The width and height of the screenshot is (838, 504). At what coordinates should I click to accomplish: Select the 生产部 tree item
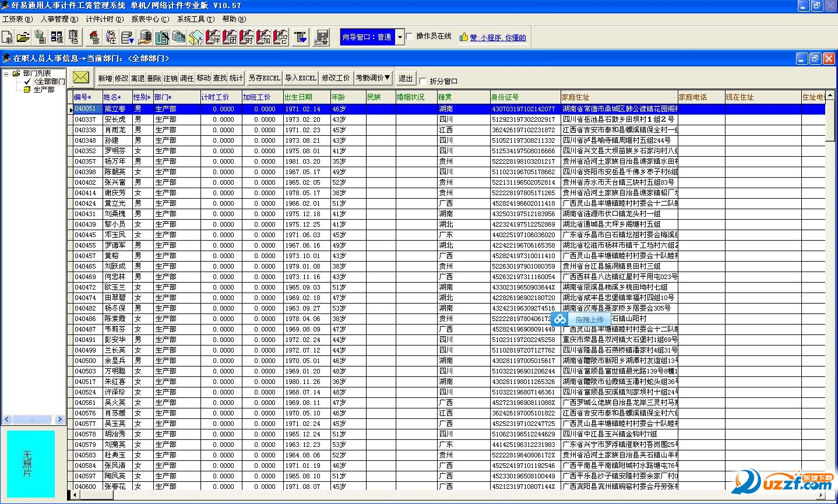coord(44,90)
